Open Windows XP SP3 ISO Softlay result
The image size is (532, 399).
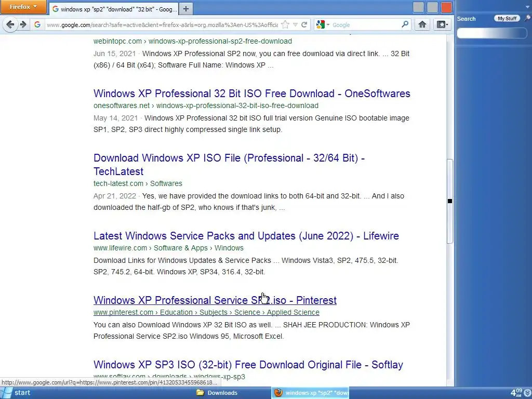(248, 365)
